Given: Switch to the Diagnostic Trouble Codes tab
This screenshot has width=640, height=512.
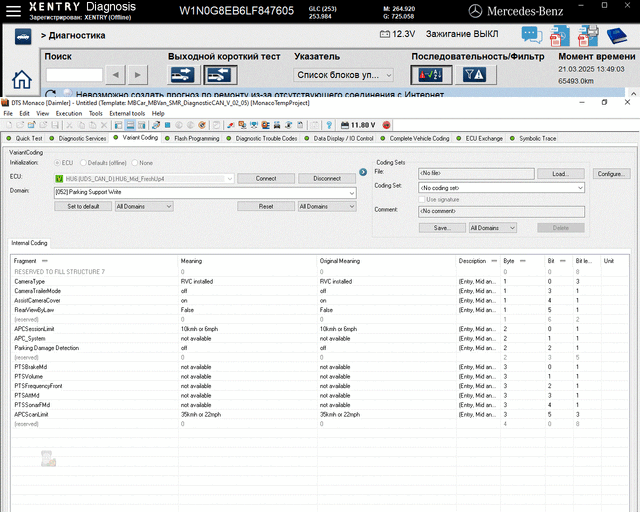Looking at the screenshot, I should 264,138.
